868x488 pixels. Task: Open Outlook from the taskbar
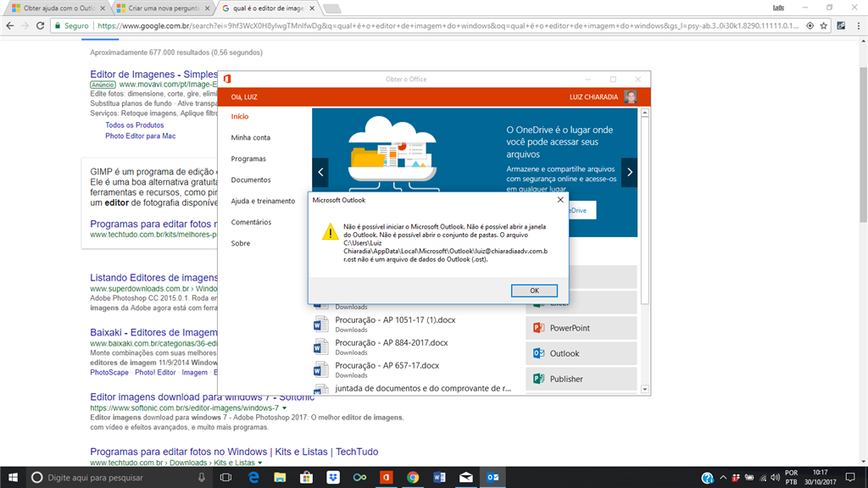coord(492,478)
